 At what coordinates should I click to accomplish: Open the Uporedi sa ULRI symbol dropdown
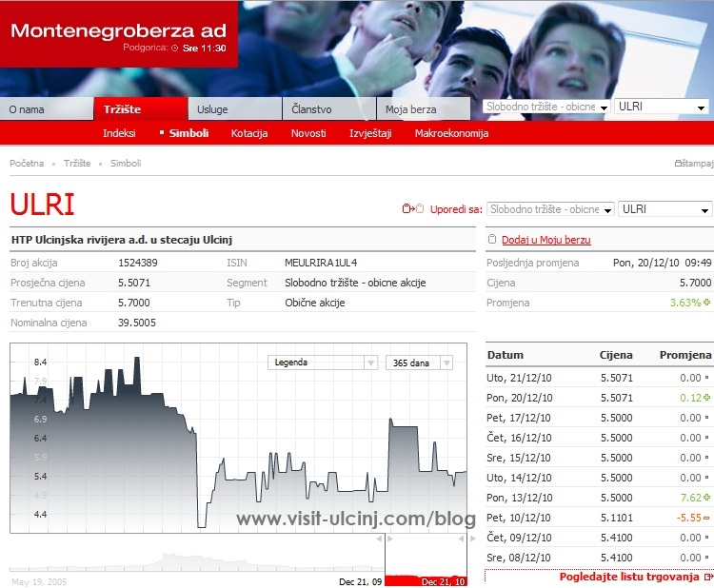point(664,209)
